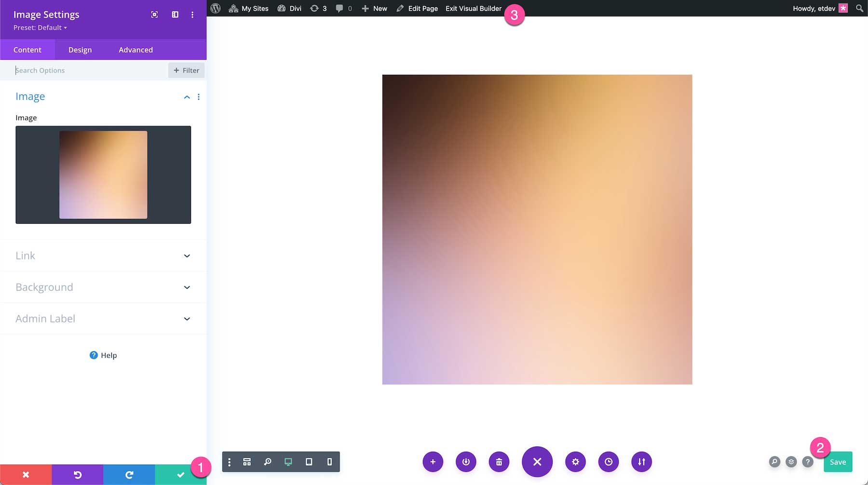Switch to the Advanced tab
The image size is (868, 485).
click(x=136, y=50)
